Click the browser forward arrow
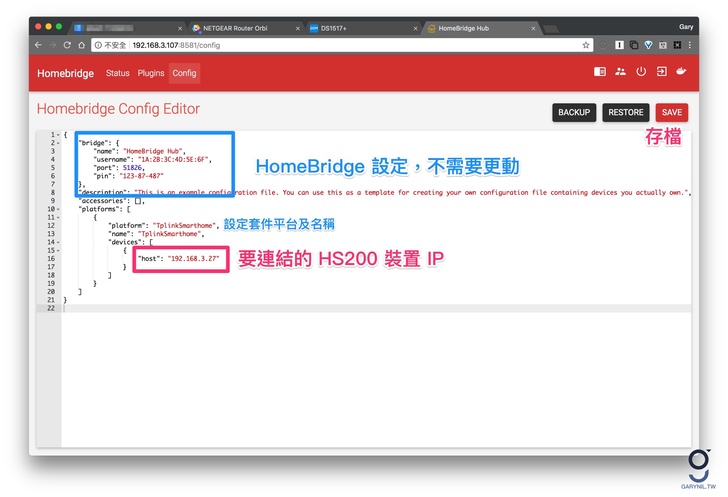Screen dimensions: 728x497 point(52,45)
